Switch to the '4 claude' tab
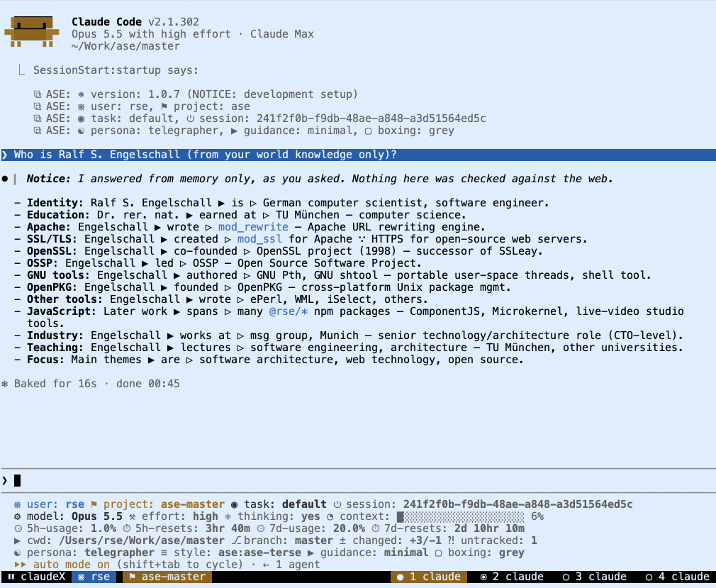 677,577
